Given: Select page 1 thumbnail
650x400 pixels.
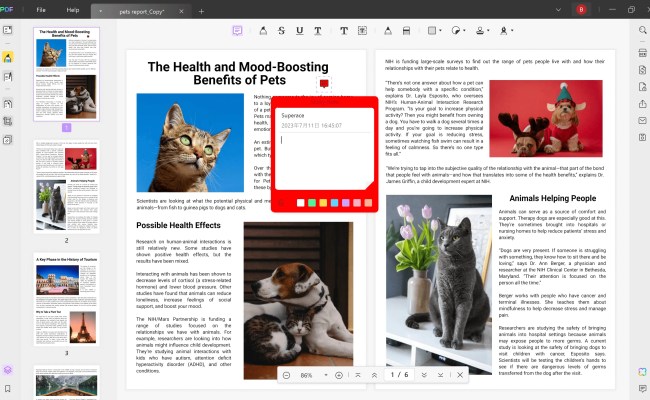Looking at the screenshot, I should 66,74.
